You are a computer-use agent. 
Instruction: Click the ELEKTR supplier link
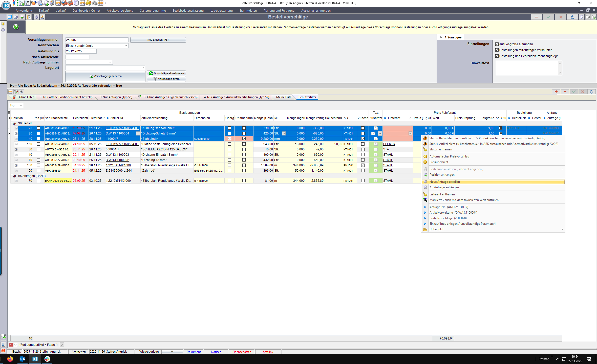tap(389, 144)
